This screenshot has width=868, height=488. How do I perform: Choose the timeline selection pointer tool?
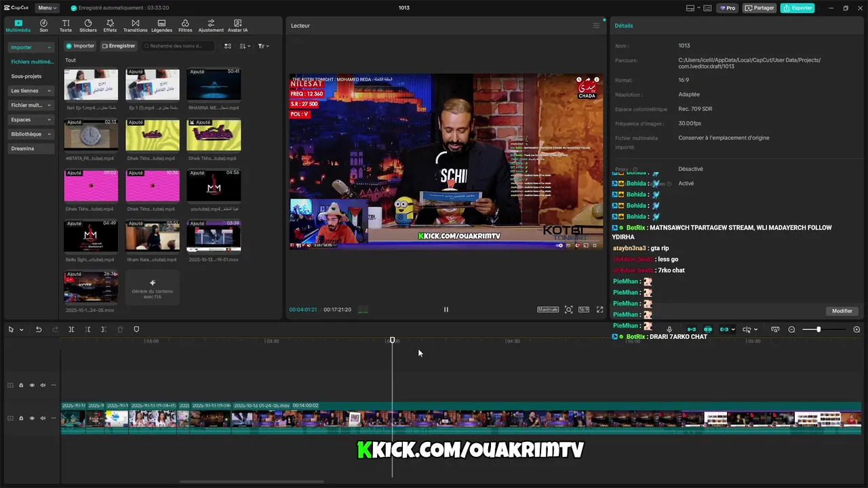pos(11,329)
